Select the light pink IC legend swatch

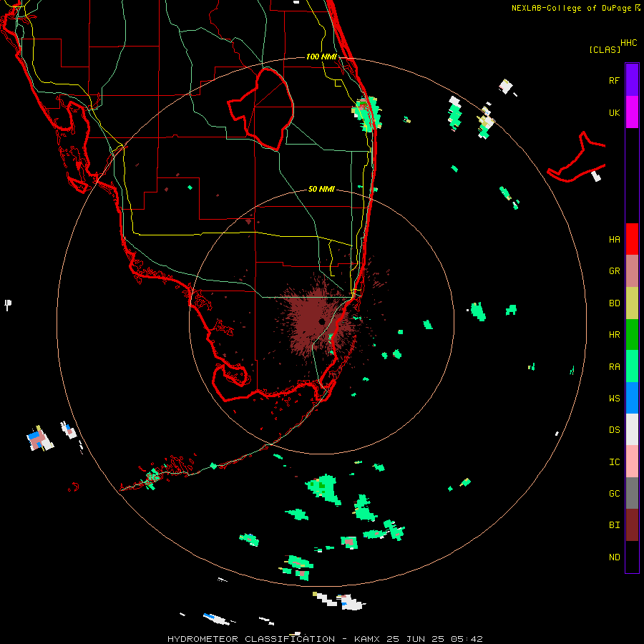pyautogui.click(x=632, y=462)
